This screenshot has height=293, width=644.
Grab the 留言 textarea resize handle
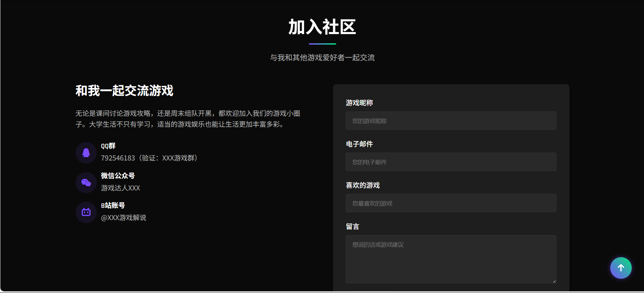(x=554, y=281)
